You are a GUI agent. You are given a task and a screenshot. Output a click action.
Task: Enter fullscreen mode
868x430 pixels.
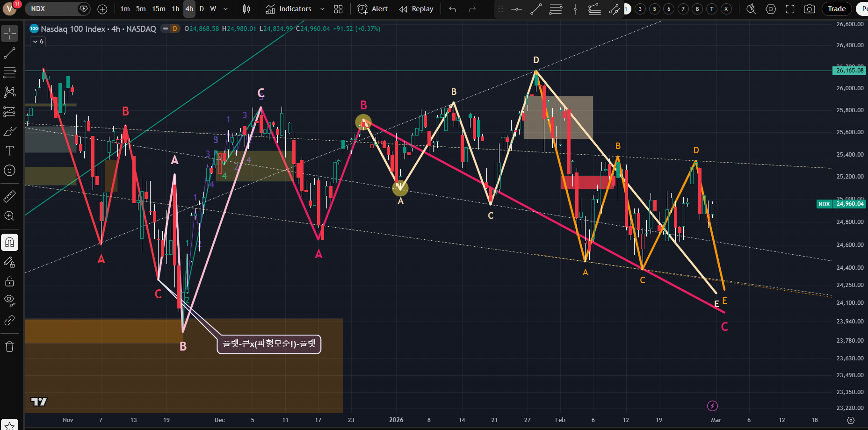790,9
